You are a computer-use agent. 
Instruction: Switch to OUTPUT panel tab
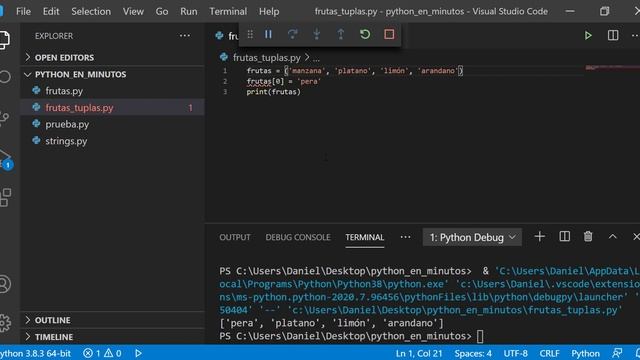tap(235, 237)
